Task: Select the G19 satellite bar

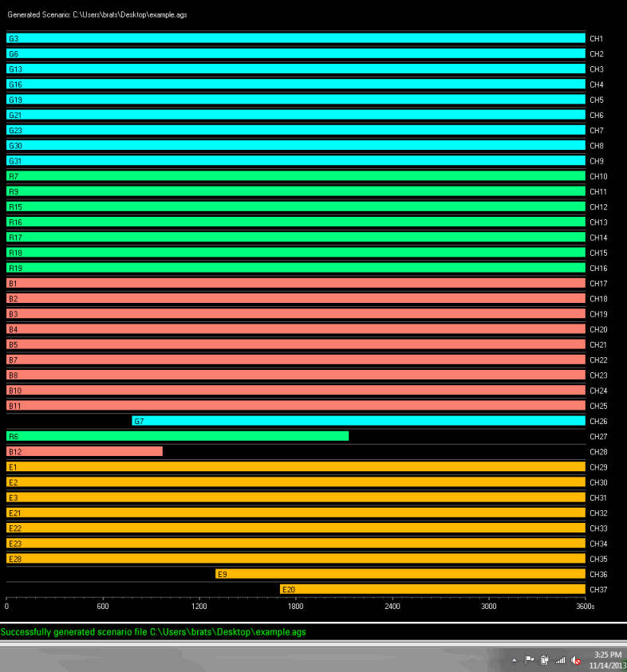Action: 296,100
